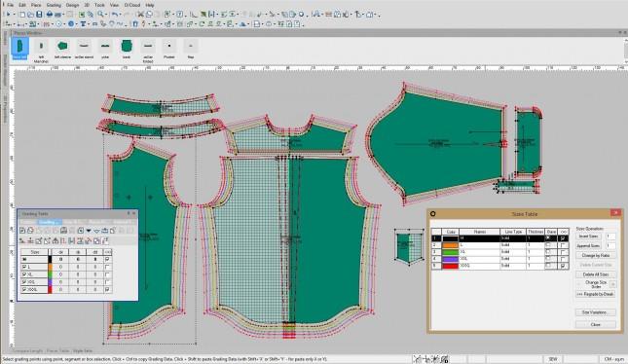Toggle the L size checkbox in Grading Table
The image size is (628, 364).
pos(24,267)
